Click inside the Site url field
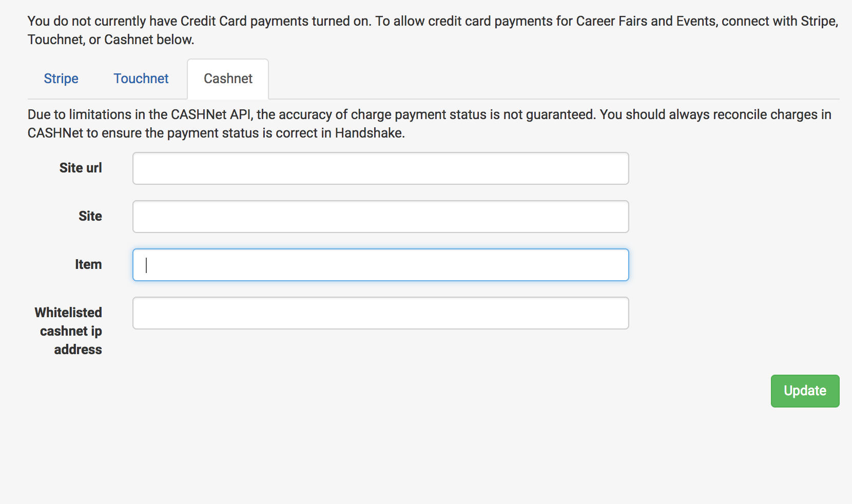Image resolution: width=852 pixels, height=504 pixels. (380, 168)
